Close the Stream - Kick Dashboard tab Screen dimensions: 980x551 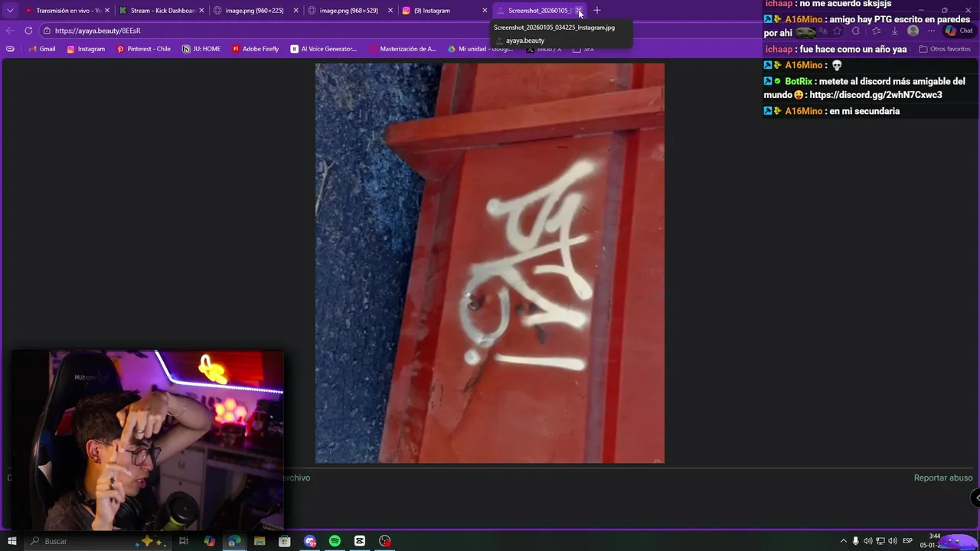pyautogui.click(x=201, y=11)
